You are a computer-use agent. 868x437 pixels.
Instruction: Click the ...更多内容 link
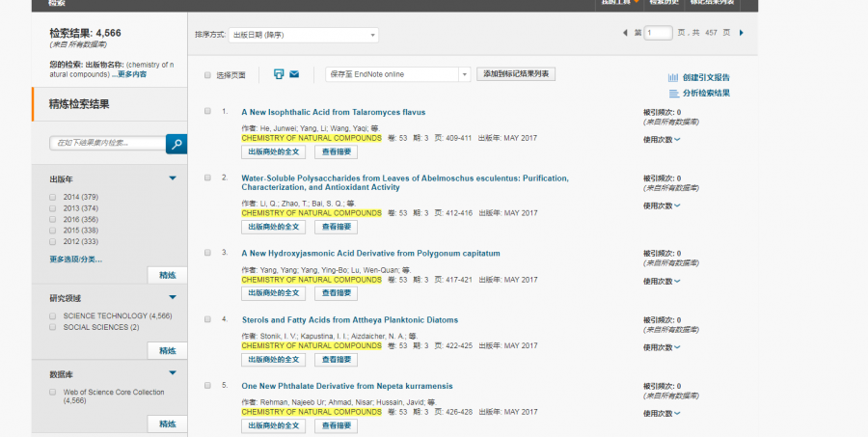point(129,74)
